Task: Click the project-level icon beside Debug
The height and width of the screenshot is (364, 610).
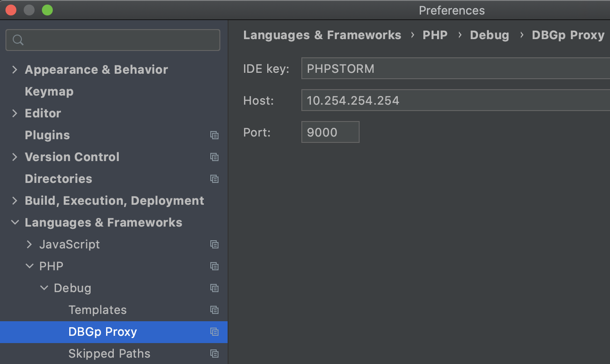Action: pos(214,288)
